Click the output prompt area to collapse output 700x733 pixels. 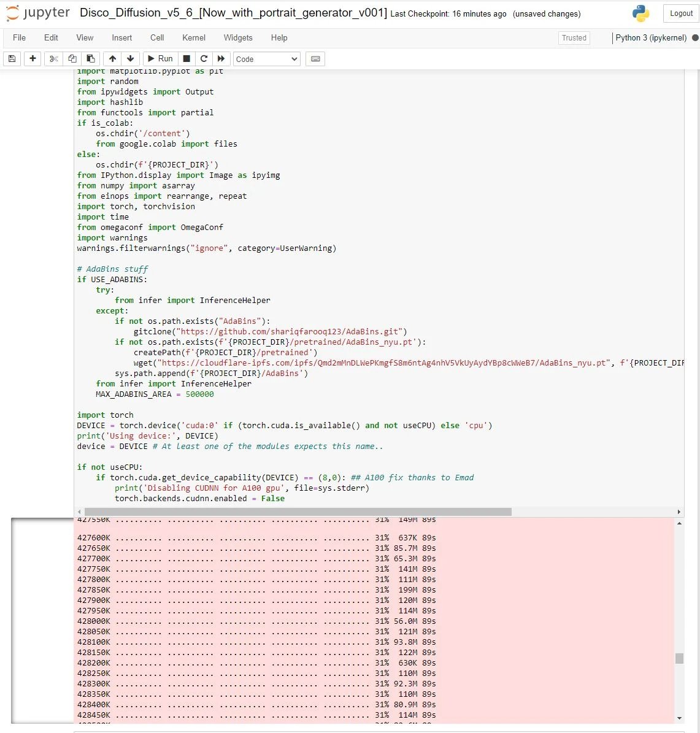(42, 620)
